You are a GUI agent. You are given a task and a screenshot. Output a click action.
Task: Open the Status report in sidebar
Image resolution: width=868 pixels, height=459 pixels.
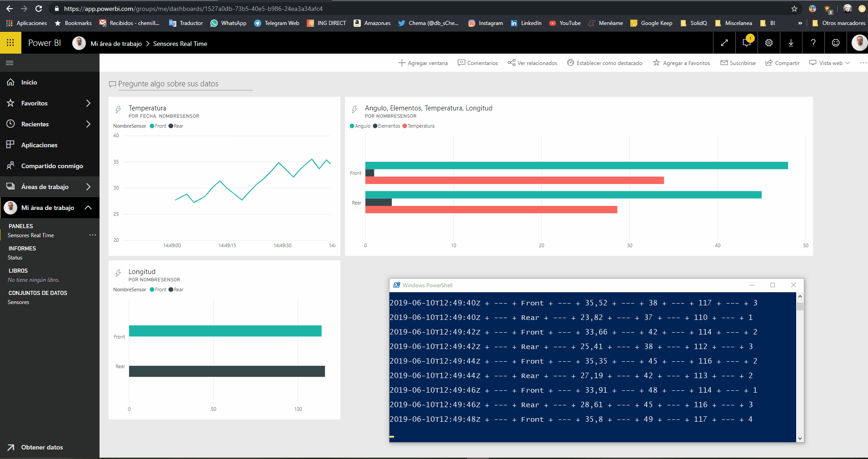15,258
